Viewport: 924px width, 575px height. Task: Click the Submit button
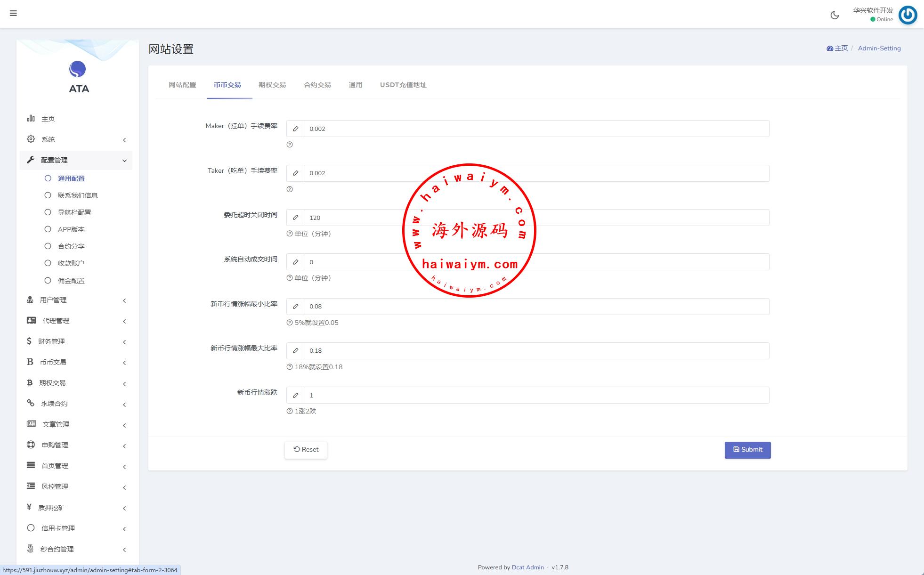pyautogui.click(x=747, y=450)
